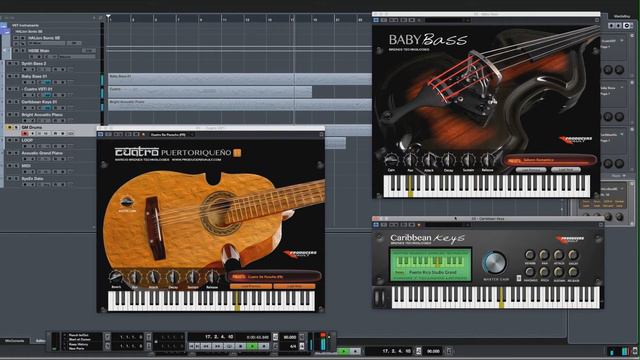Screen dimensions: 640x360
Task: Mute the LOOP track
Action: pos(9,140)
